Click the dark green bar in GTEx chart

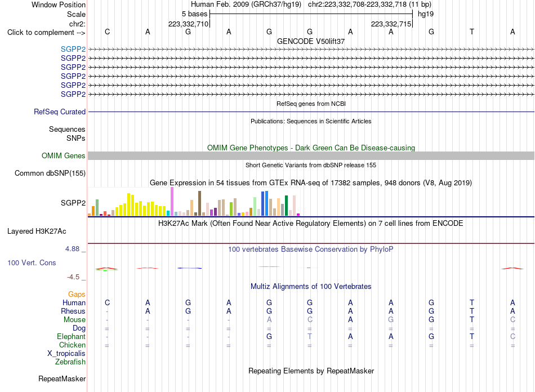(x=286, y=206)
